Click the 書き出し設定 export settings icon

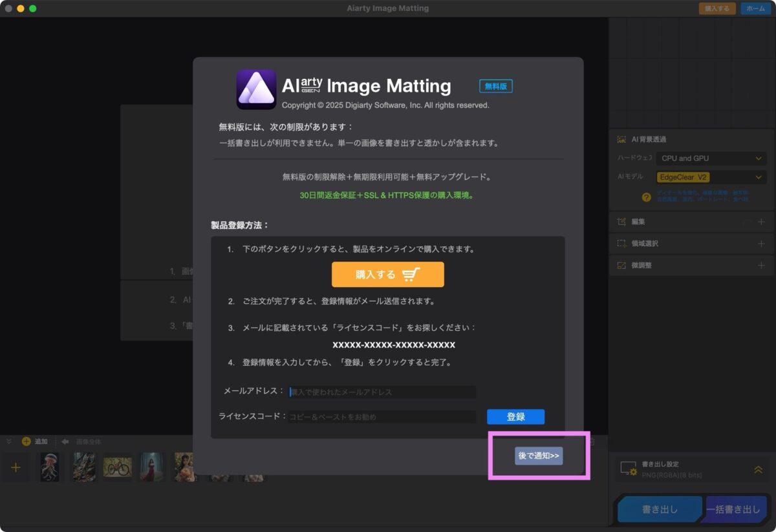point(629,469)
